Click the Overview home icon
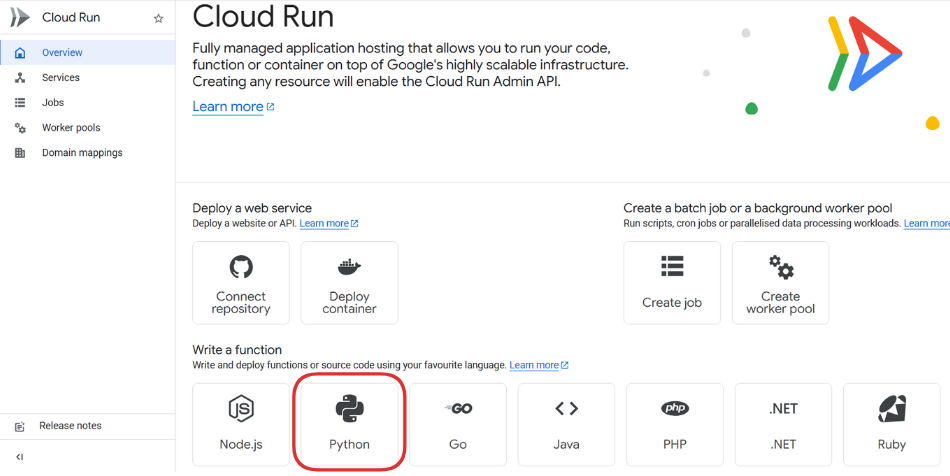 click(x=20, y=53)
